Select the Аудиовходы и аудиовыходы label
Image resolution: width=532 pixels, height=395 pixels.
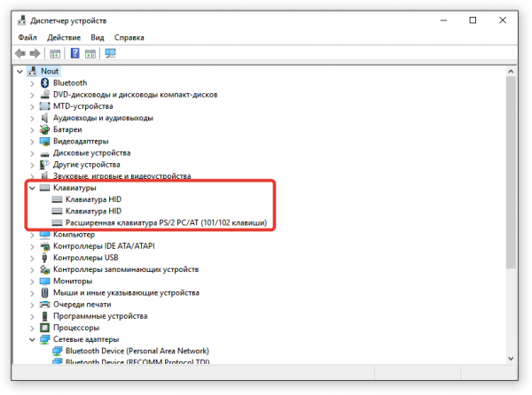pos(103,118)
